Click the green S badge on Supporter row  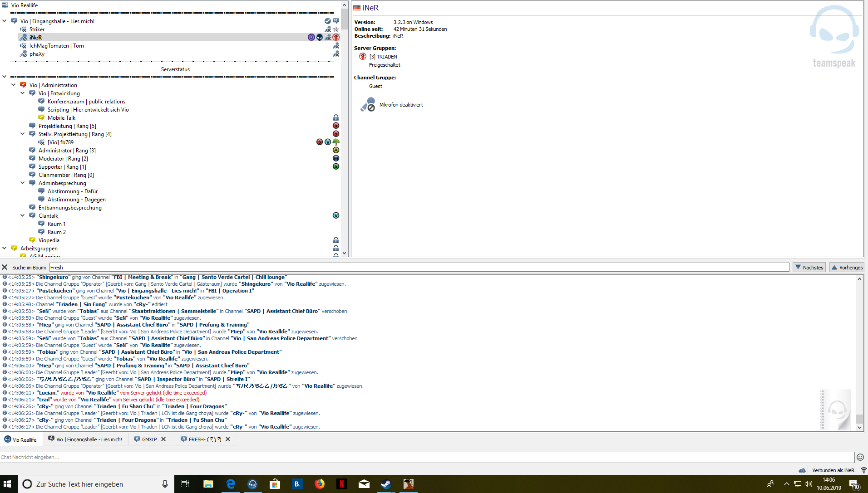click(336, 167)
